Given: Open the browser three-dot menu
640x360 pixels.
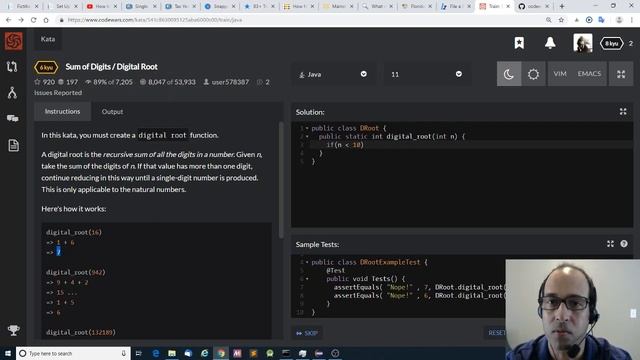Looking at the screenshot, I should [632, 20].
